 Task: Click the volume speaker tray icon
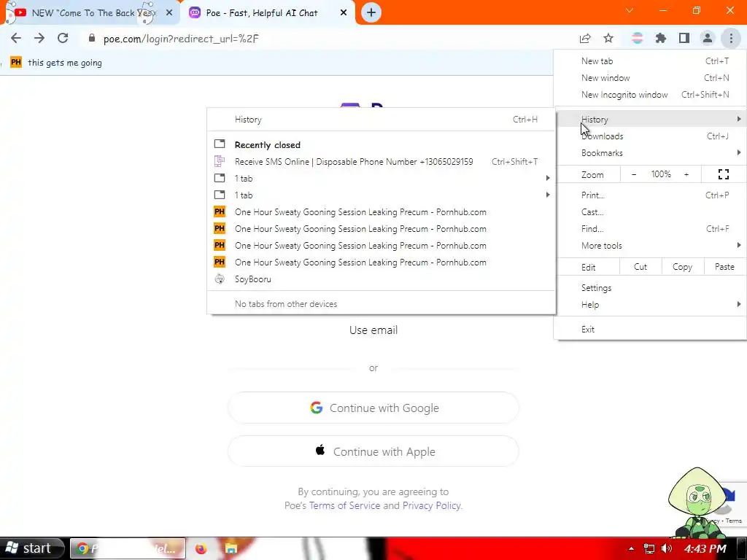[x=667, y=548]
